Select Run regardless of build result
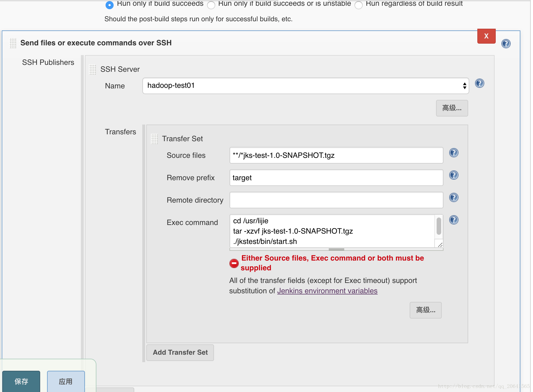Viewport: 533px width, 392px height. (359, 5)
